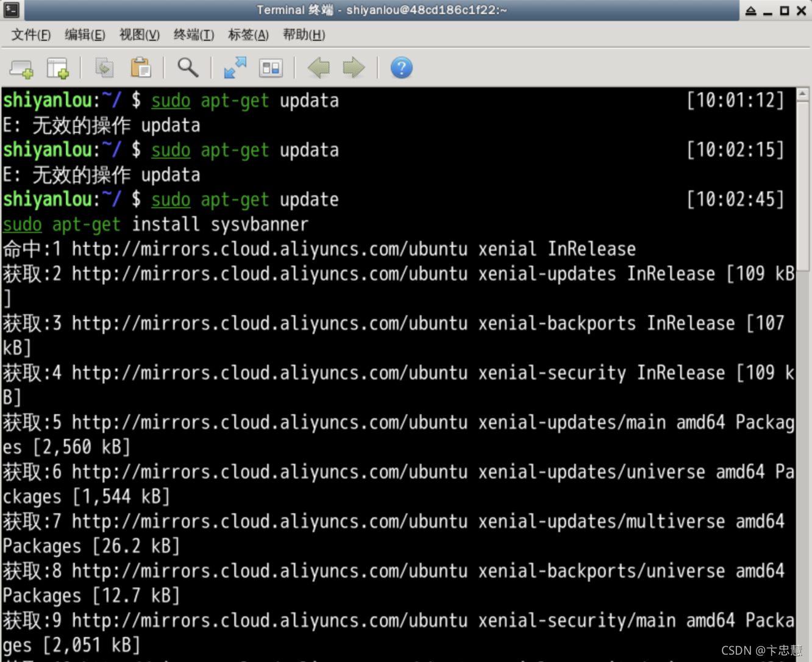The height and width of the screenshot is (662, 812).
Task: Click the '获取:8' xenial-backports/universe line
Action: [x=394, y=571]
